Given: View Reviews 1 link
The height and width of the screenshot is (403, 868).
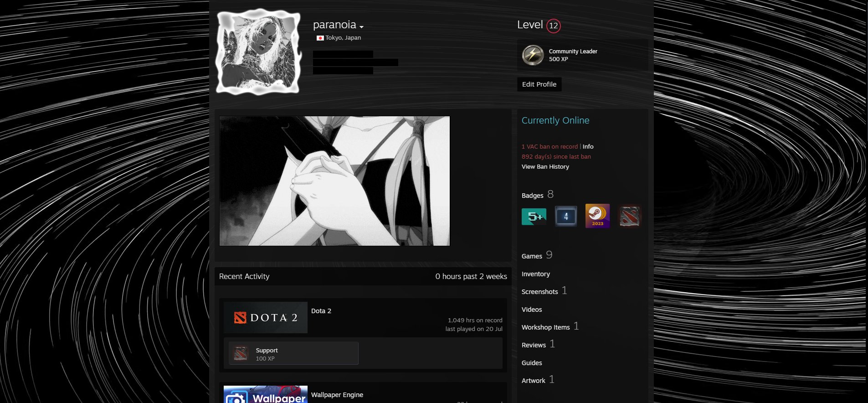Looking at the screenshot, I should [538, 344].
